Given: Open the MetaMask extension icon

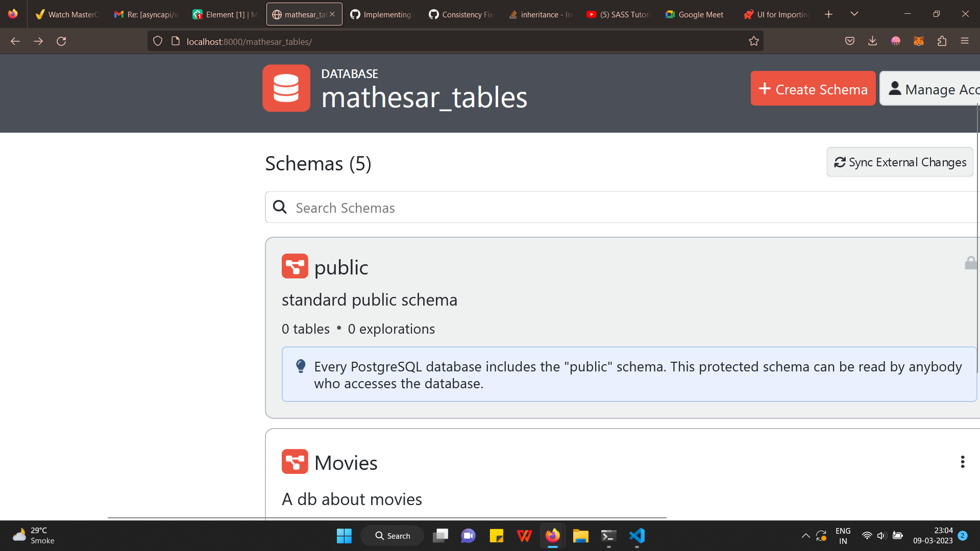Looking at the screenshot, I should (x=919, y=41).
